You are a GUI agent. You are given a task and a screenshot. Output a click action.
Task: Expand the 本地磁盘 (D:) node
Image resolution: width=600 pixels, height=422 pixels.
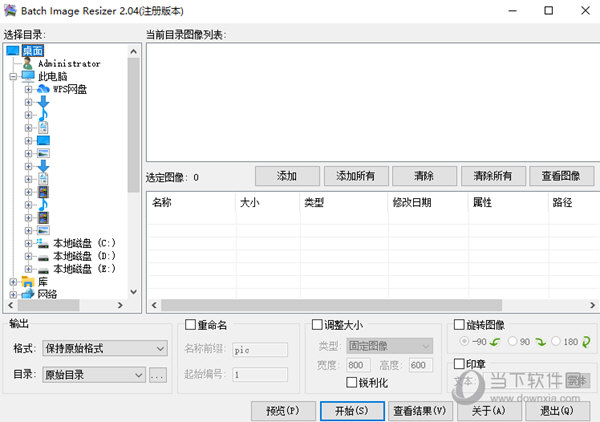click(x=28, y=256)
